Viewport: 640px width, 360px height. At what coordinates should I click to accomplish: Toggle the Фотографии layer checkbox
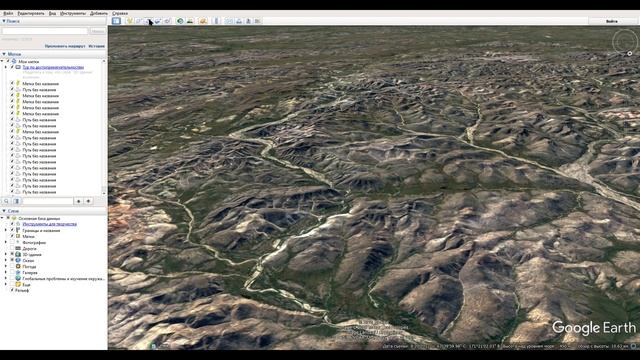[x=12, y=242]
